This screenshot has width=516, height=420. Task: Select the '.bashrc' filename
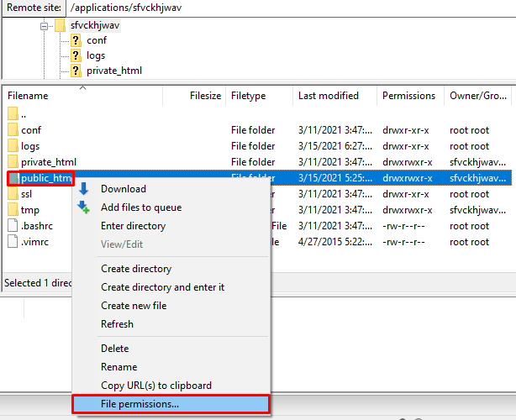(x=37, y=226)
